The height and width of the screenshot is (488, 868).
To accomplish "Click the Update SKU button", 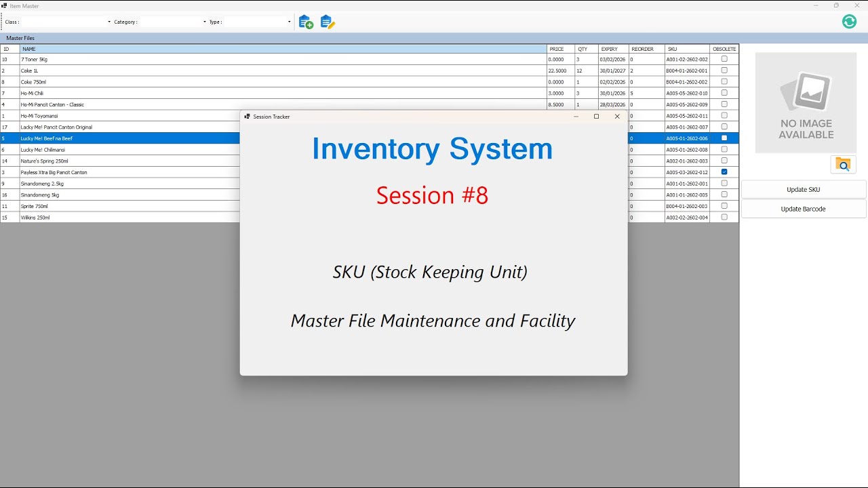I will pyautogui.click(x=804, y=189).
